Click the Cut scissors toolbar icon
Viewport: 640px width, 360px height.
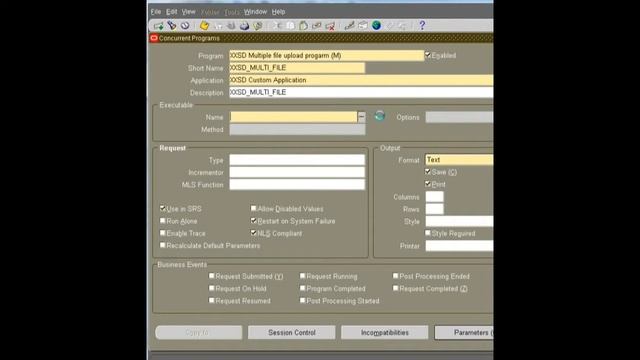coord(277,26)
